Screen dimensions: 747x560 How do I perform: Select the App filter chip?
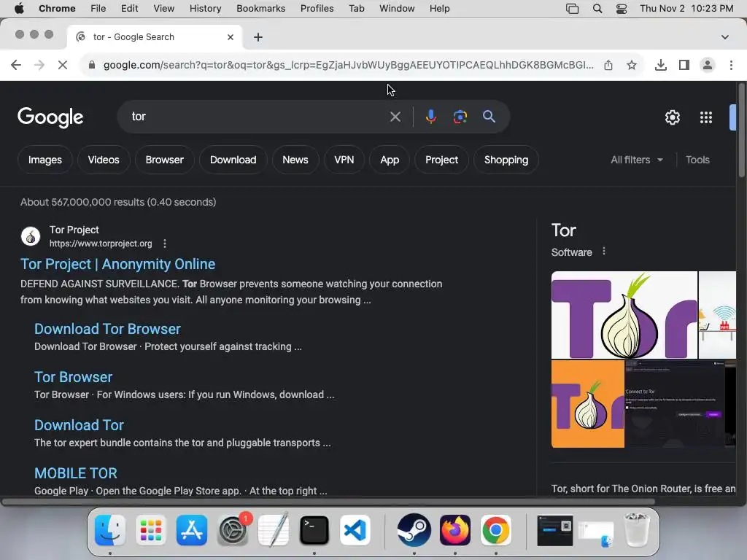click(390, 160)
